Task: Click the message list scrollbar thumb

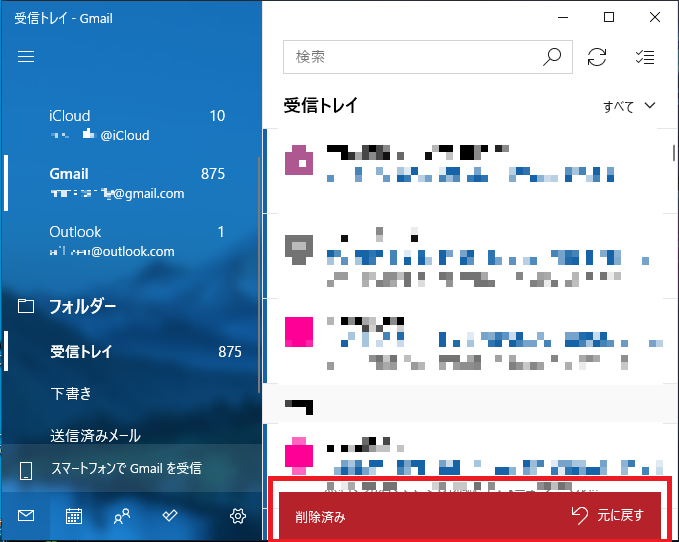Action: click(x=674, y=153)
